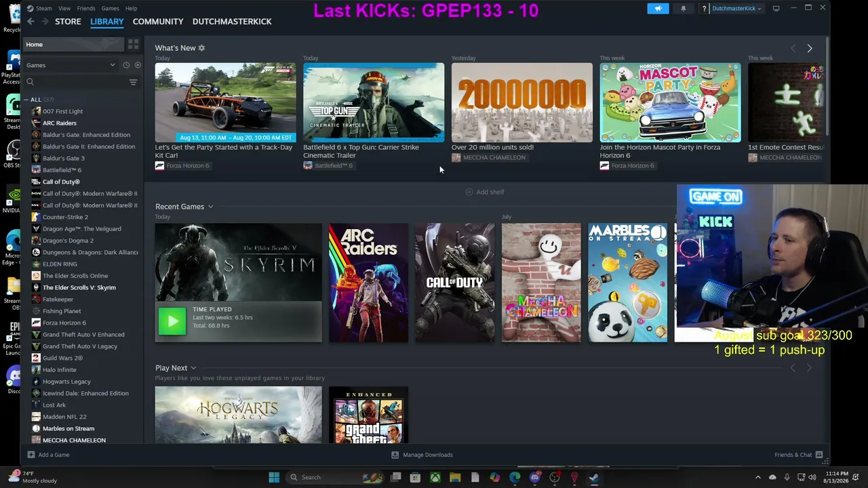Select ELDEN RING in game list
The height and width of the screenshot is (488, 868).
[60, 264]
